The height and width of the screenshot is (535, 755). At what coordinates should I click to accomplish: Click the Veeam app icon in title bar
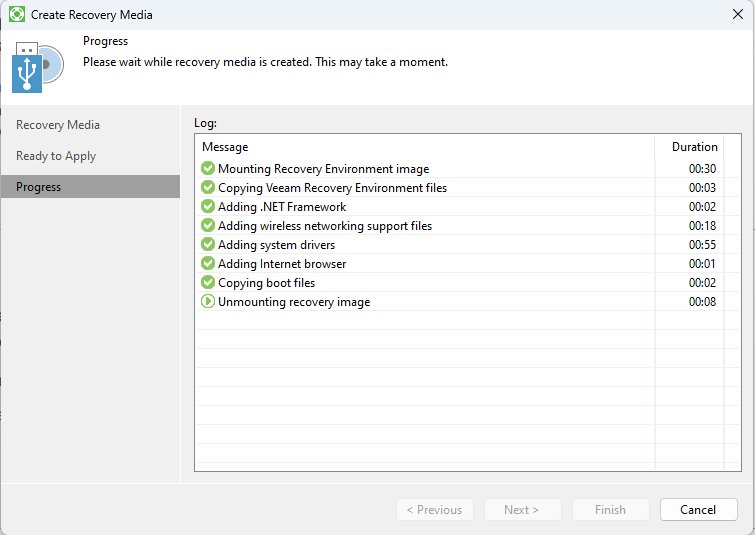point(16,15)
